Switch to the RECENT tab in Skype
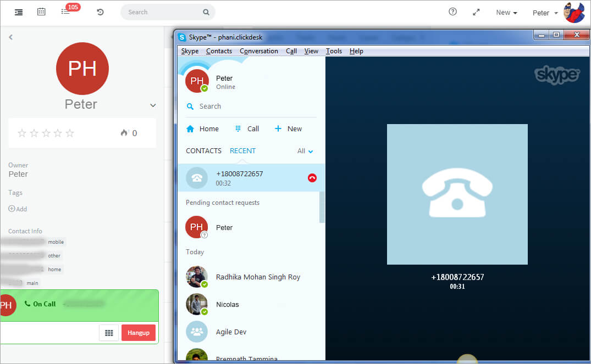The width and height of the screenshot is (591, 364). click(x=243, y=150)
